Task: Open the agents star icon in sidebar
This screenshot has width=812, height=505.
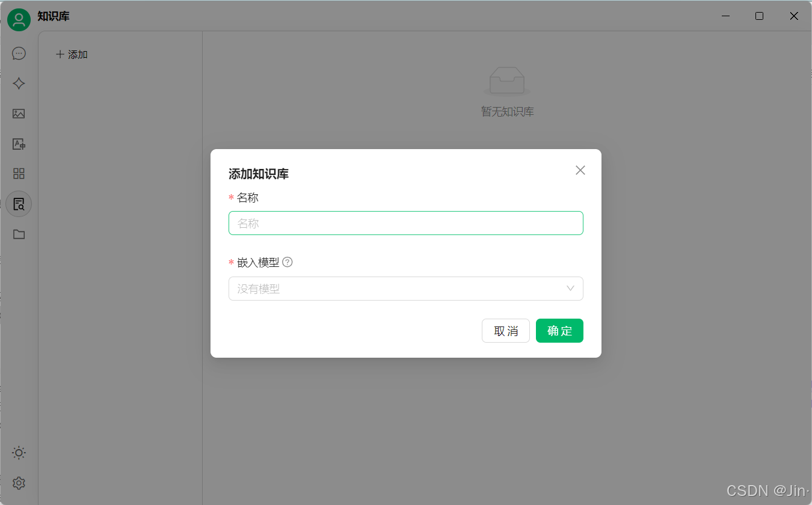Action: click(x=19, y=84)
